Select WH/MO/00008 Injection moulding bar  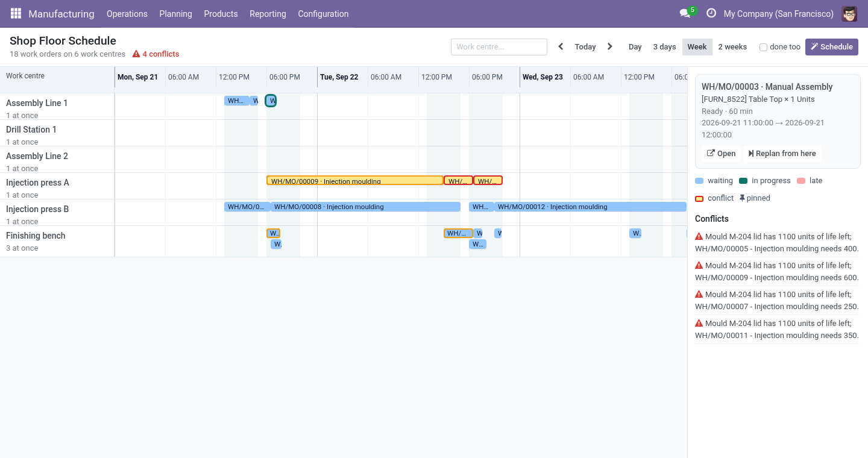tap(365, 207)
